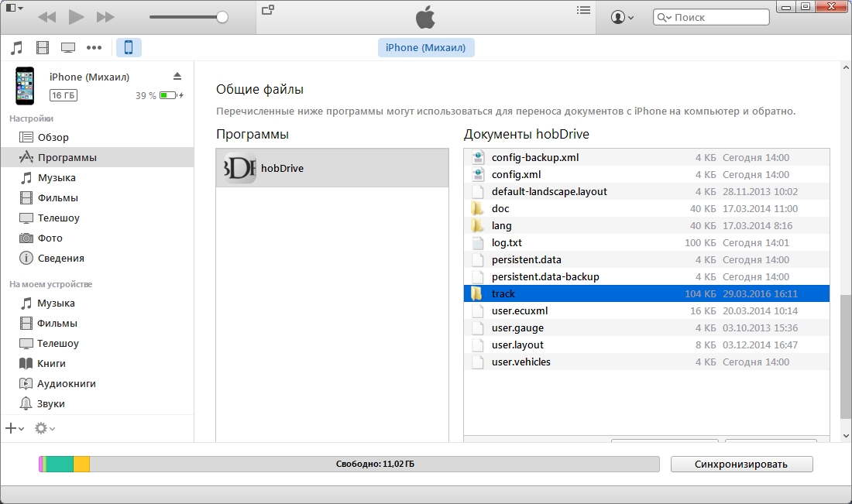Click the log.txt file icon
The height and width of the screenshot is (504, 852).
click(x=478, y=243)
